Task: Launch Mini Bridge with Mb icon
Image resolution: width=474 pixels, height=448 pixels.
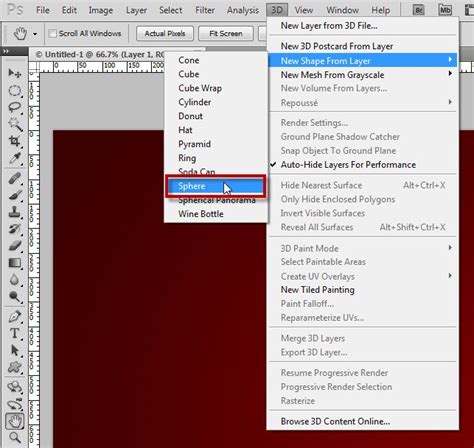Action: 445,10
